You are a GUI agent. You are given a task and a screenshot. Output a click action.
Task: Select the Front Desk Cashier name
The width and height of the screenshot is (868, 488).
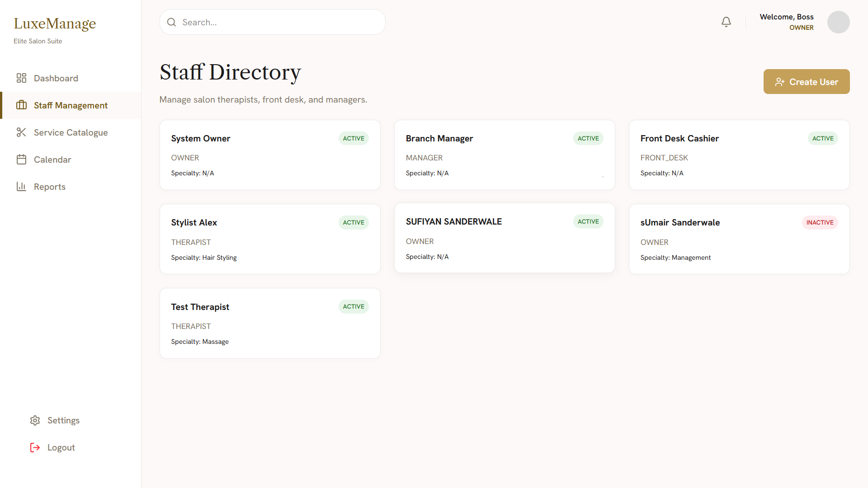[679, 139]
